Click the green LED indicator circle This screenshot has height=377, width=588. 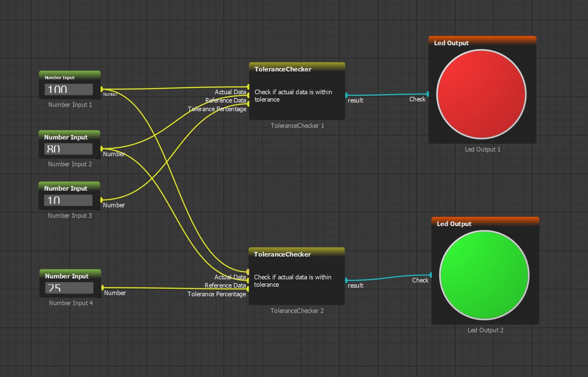[484, 275]
